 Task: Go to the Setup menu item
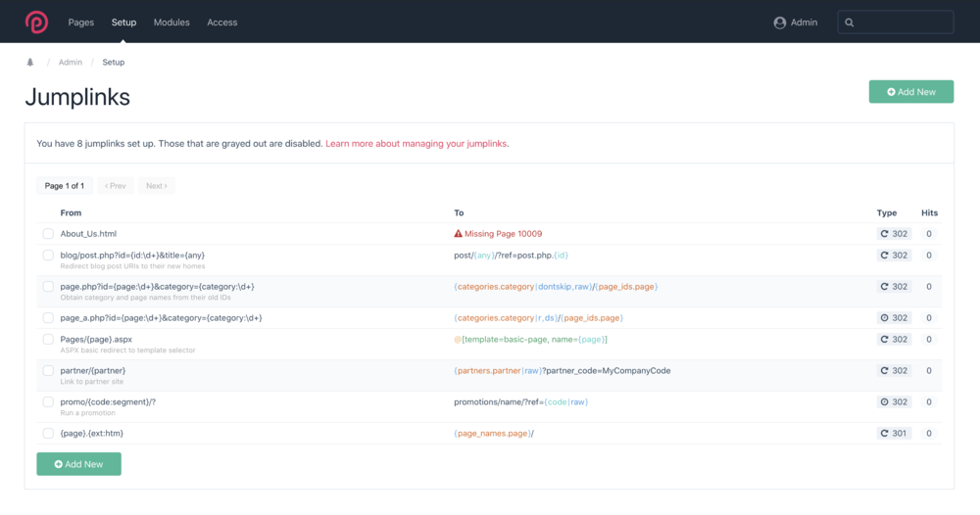tap(123, 23)
